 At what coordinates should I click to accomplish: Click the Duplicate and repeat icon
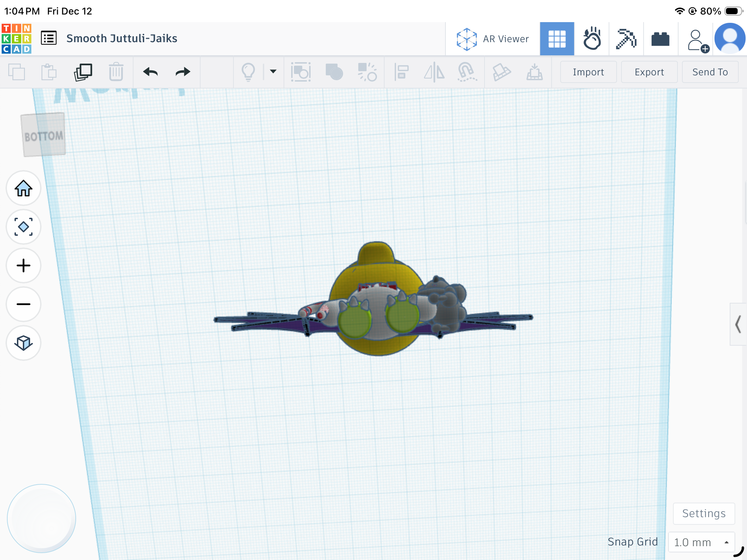pyautogui.click(x=83, y=72)
